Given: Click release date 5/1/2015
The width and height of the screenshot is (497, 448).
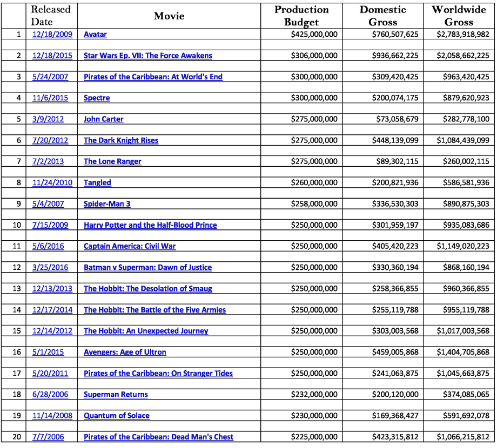Looking at the screenshot, I should click(x=48, y=352).
